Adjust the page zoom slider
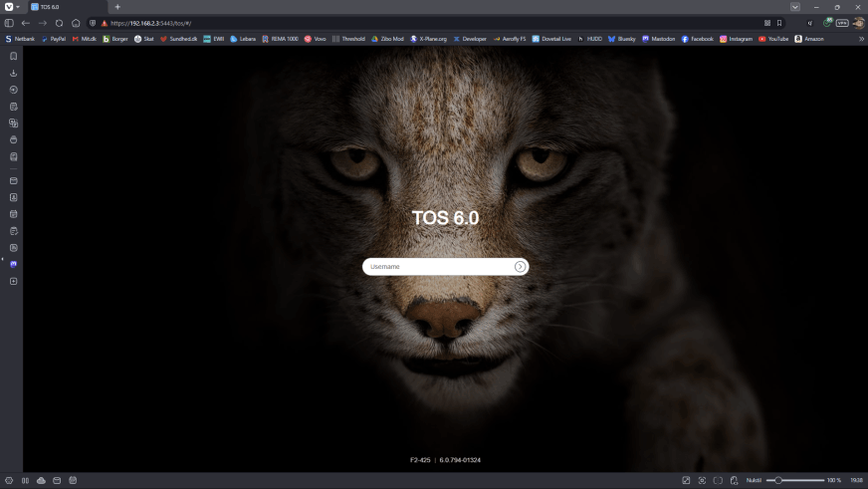868x489 pixels. (x=779, y=480)
